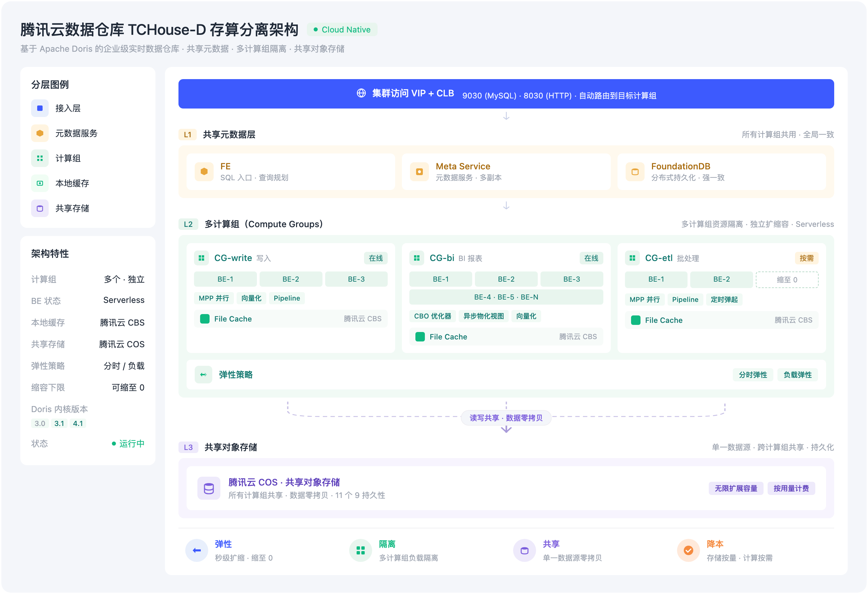Select the BE-2 node in CG-etl
868x594 pixels.
click(x=722, y=280)
